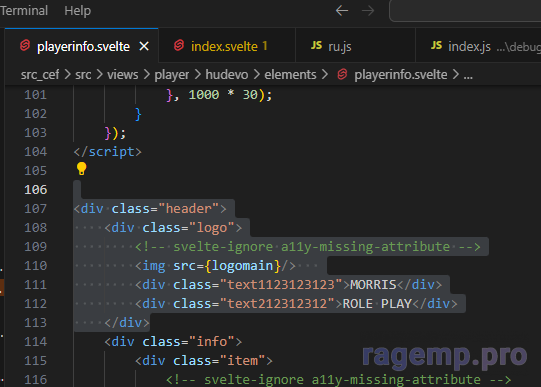This screenshot has width=541, height=387.
Task: Click the closing script tag text
Action: click(108, 152)
